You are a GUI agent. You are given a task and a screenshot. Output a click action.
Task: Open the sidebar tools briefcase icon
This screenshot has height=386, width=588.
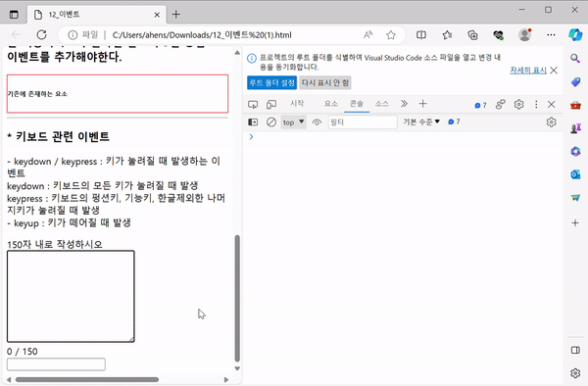tap(575, 105)
